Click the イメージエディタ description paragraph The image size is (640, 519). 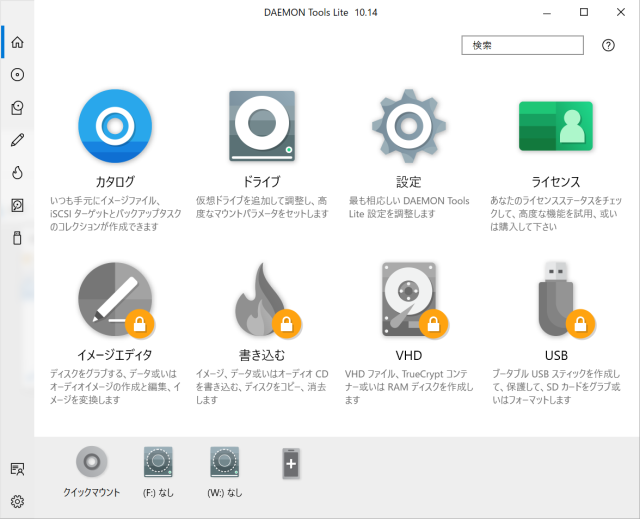click(115, 387)
